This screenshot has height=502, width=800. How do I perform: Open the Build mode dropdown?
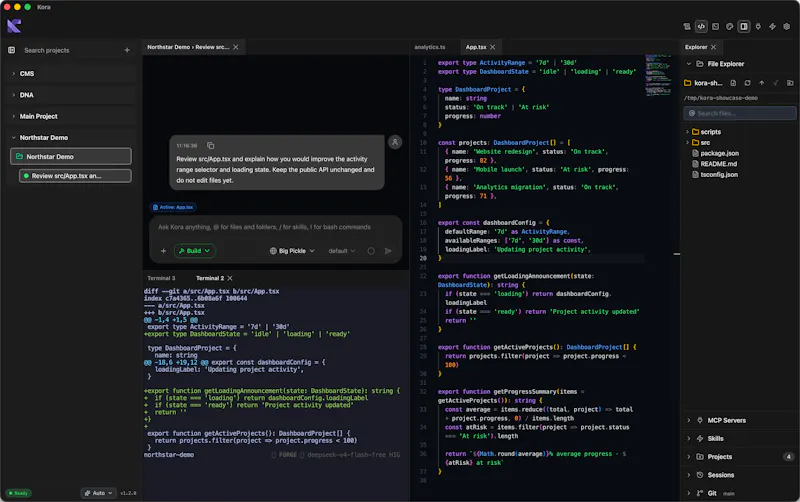coord(194,250)
